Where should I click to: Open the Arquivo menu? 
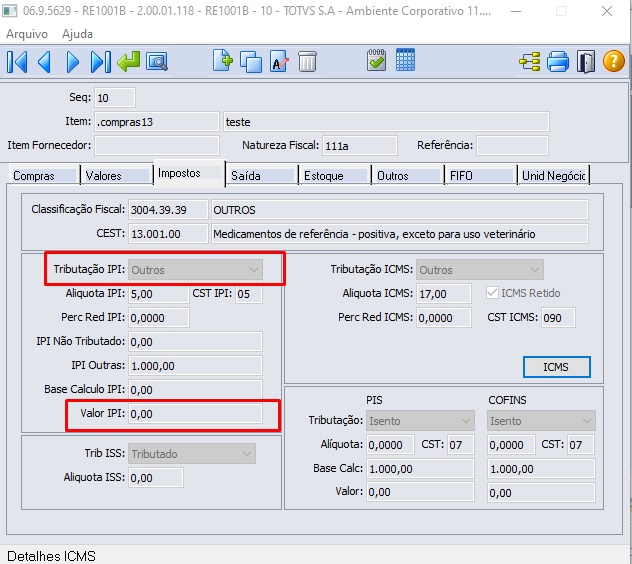[x=27, y=34]
